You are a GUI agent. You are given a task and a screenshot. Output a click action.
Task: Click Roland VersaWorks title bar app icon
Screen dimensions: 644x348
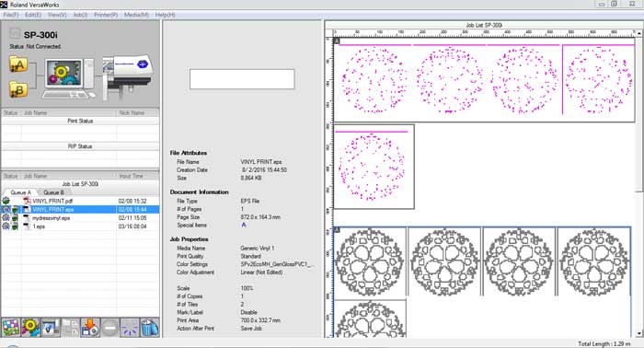pos(4,5)
